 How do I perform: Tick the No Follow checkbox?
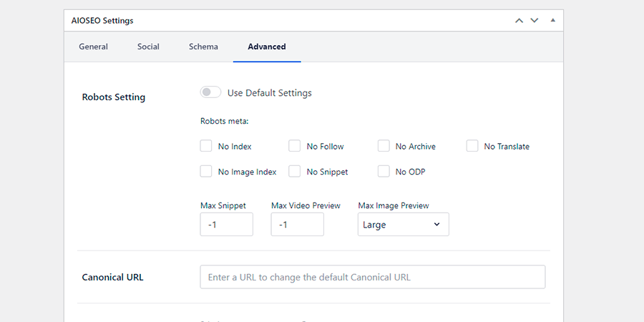(295, 146)
